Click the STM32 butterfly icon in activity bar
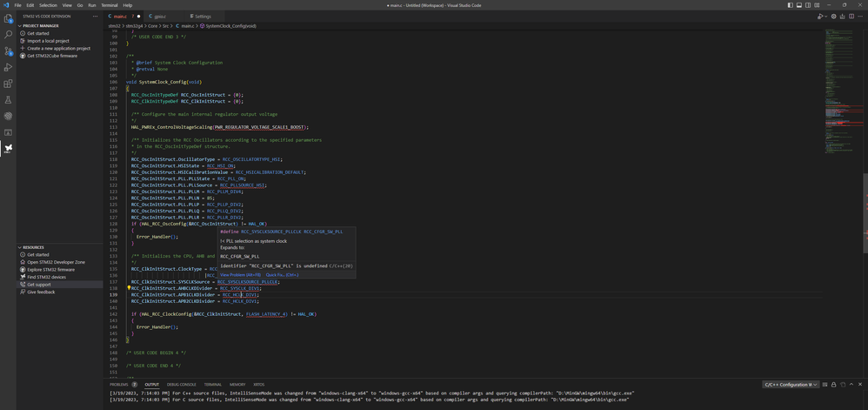The height and width of the screenshot is (410, 868). point(8,149)
